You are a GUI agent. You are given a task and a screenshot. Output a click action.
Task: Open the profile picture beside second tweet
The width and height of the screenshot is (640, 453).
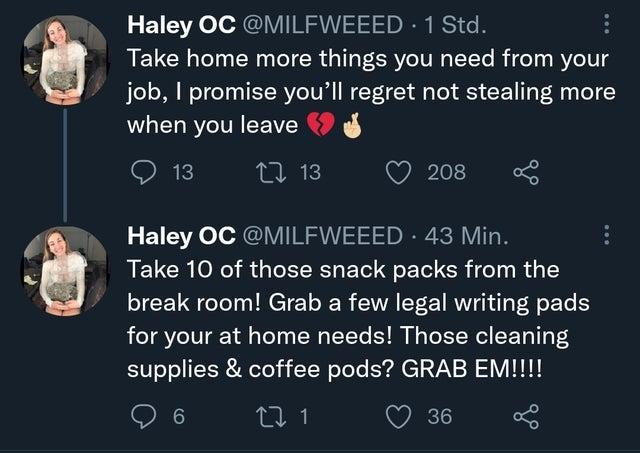[64, 271]
